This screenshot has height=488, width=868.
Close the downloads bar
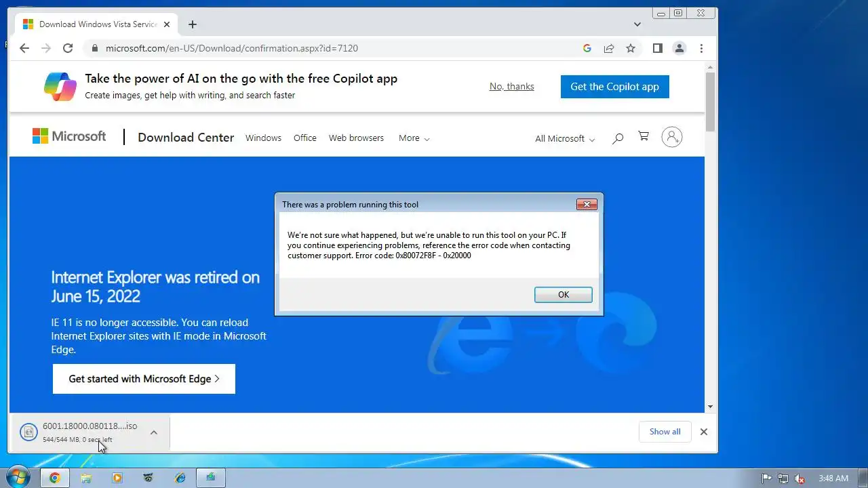[704, 432]
